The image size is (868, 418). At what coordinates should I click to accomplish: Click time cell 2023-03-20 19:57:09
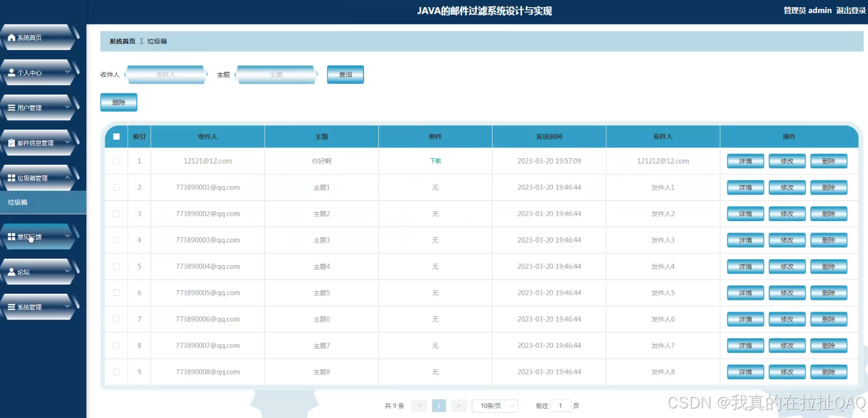pyautogui.click(x=549, y=161)
